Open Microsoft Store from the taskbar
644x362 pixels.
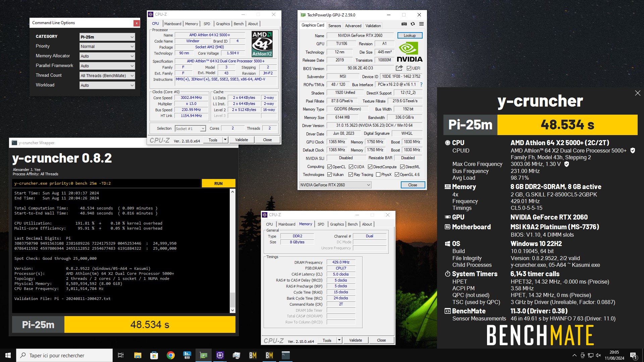(x=154, y=355)
